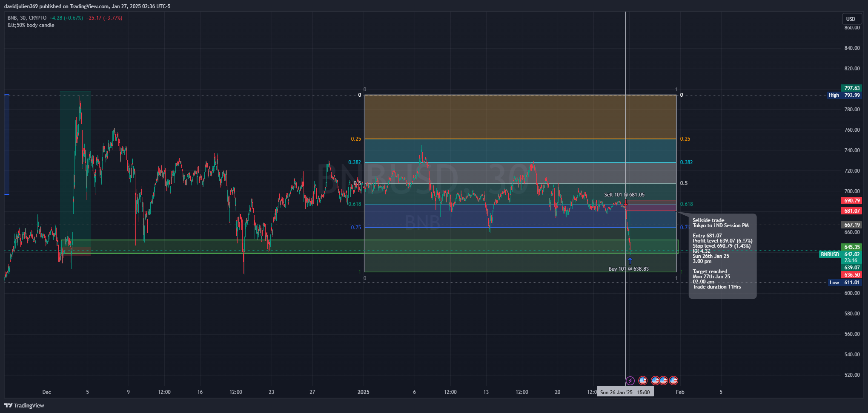
Task: Open the leftmost US flag economic event
Action: tap(643, 381)
